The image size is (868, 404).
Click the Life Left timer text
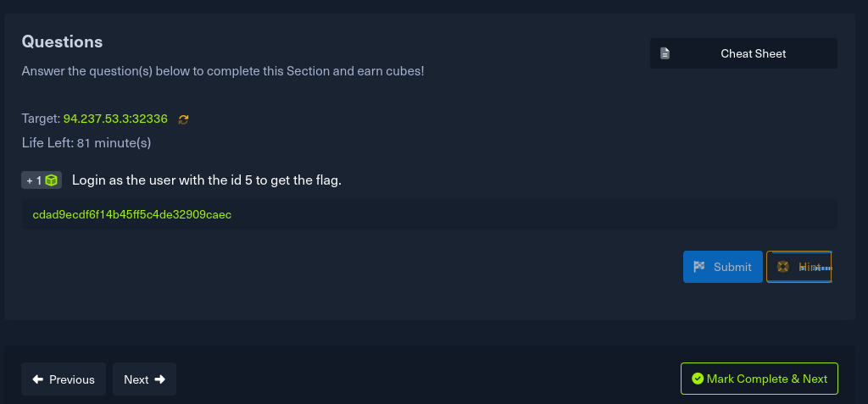tap(86, 142)
